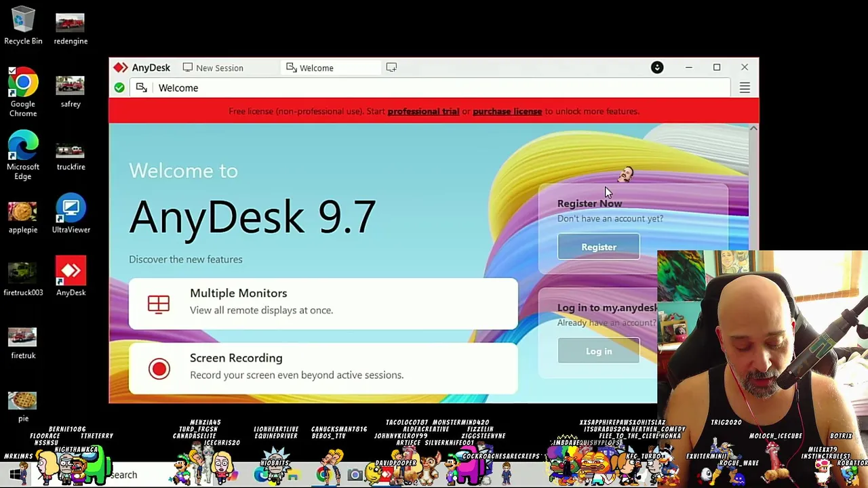Viewport: 868px width, 488px height.
Task: Open the applepie desktop file
Action: point(23,217)
